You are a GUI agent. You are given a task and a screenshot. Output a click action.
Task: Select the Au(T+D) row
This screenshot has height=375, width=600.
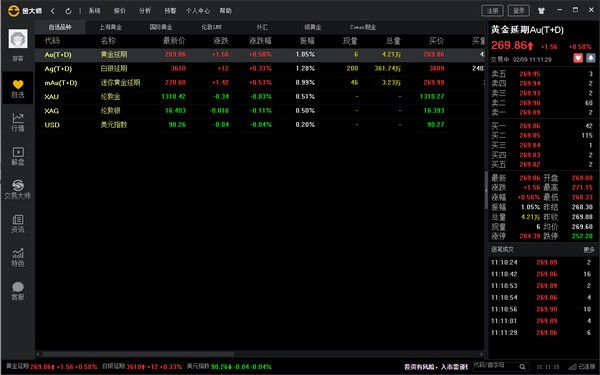coord(260,55)
